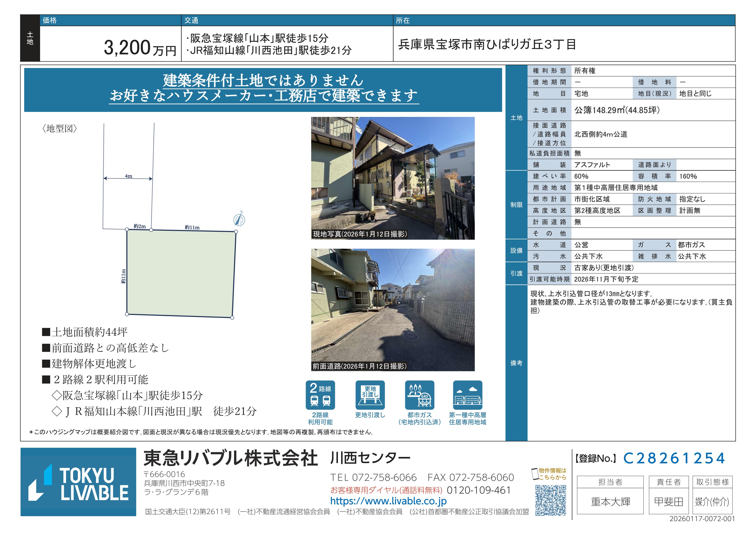The width and height of the screenshot is (756, 534).
Task: Click the 3,200万円 price value
Action: 140,48
